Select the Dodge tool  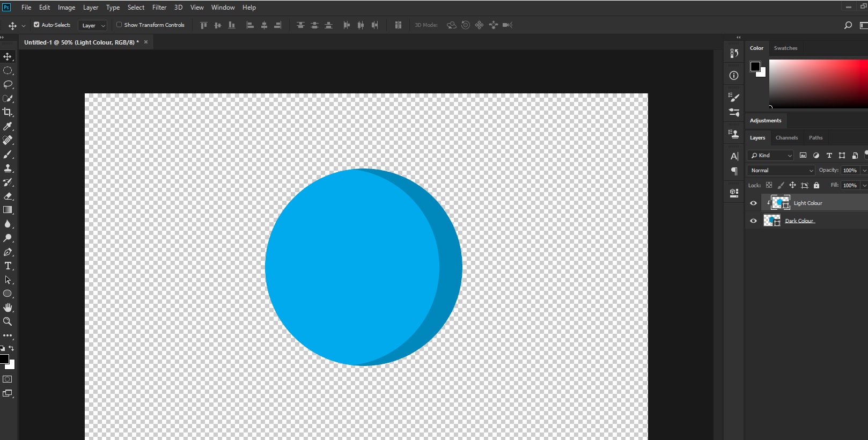point(8,238)
